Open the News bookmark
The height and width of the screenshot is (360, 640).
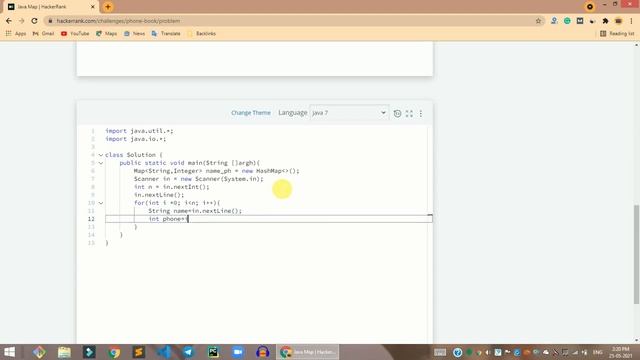tap(134, 33)
